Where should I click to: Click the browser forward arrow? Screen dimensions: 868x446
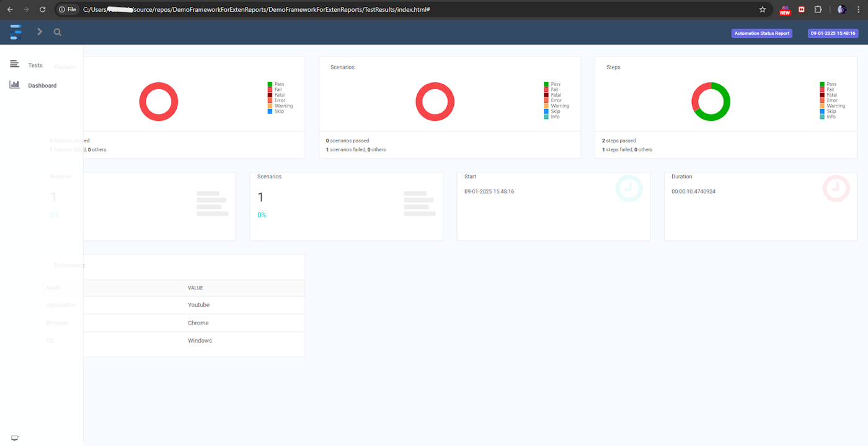(x=26, y=9)
